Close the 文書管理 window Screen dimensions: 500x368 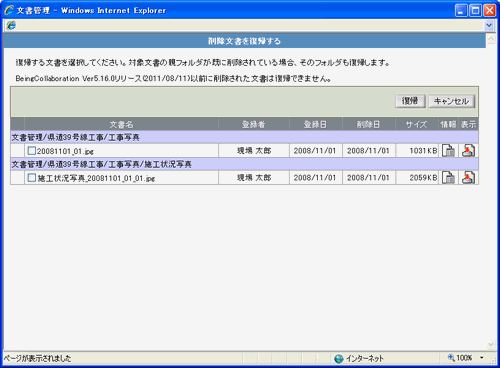(489, 11)
